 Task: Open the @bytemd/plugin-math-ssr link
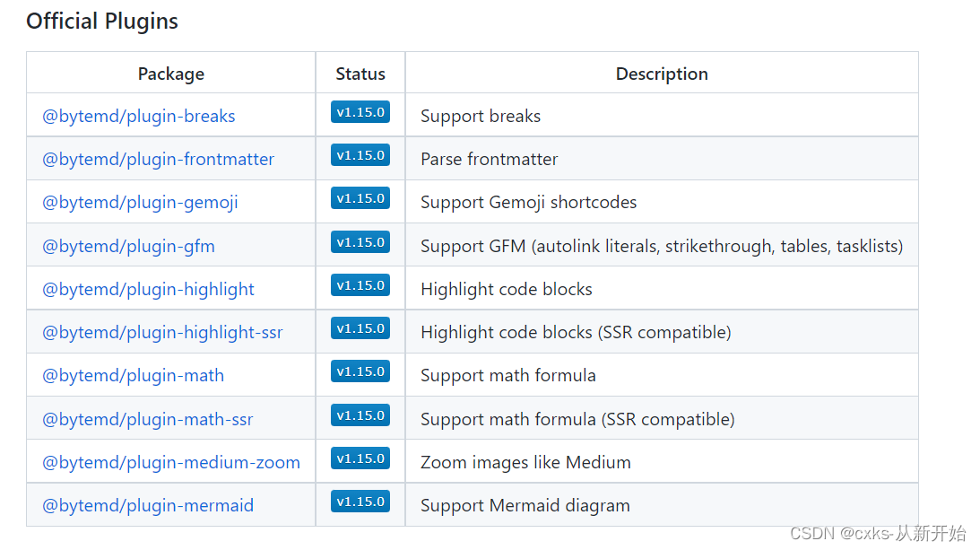point(147,419)
